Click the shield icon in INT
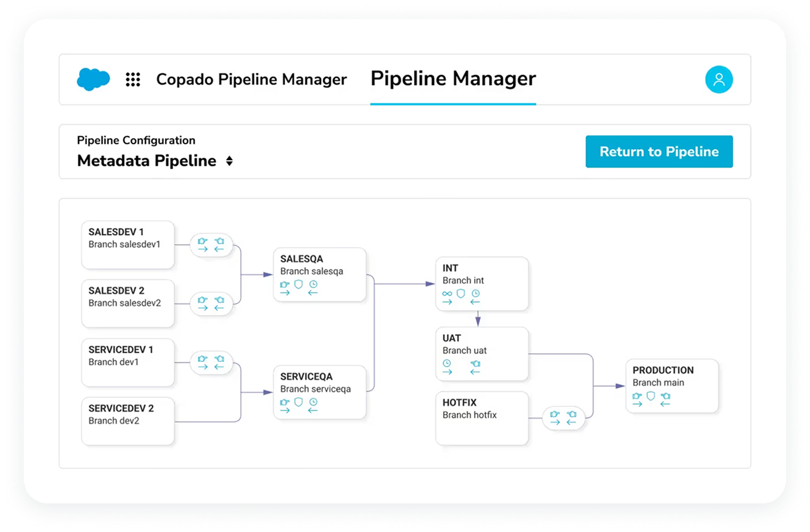The width and height of the screenshot is (810, 532). tap(460, 293)
